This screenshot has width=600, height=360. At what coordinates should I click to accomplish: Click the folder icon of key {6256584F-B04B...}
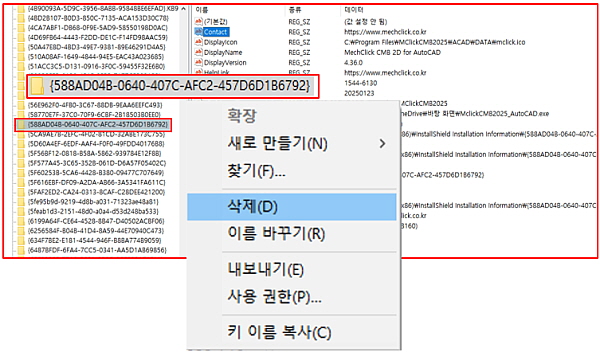pos(21,231)
